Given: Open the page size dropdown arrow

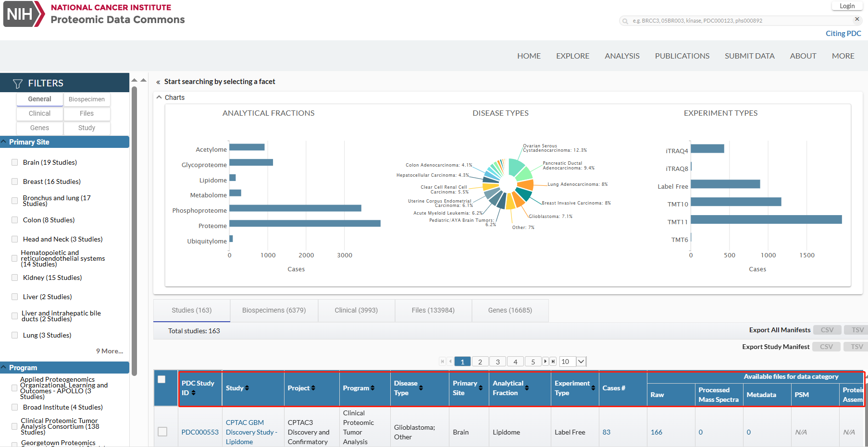Looking at the screenshot, I should click(581, 362).
